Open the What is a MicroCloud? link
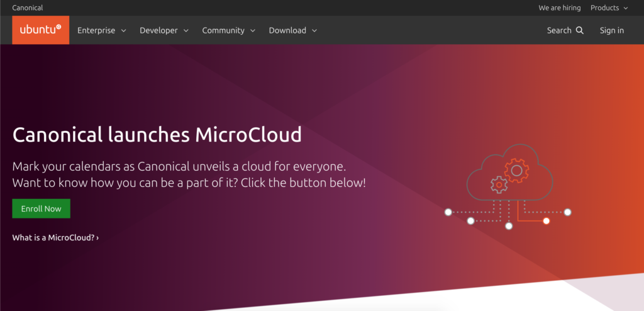 click(55, 238)
